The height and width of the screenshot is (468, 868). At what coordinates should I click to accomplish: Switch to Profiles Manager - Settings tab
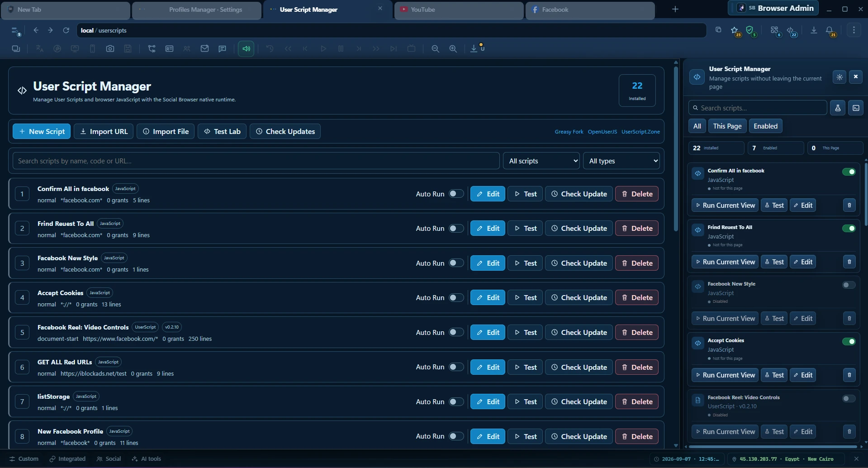coord(197,10)
